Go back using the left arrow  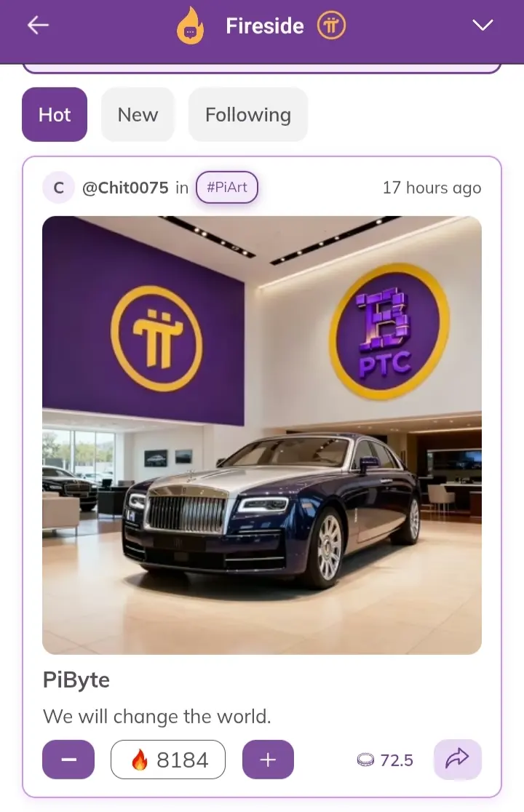click(x=38, y=25)
